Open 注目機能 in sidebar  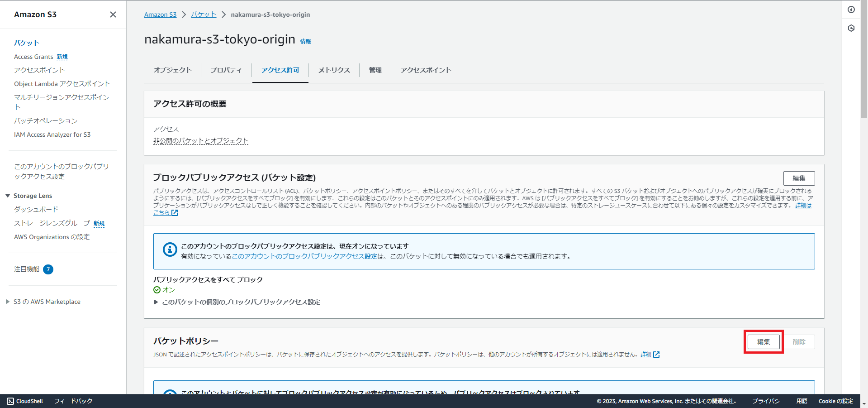click(x=27, y=269)
